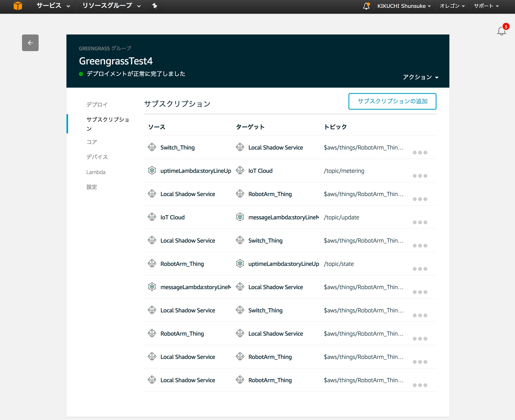Click the AWS cube logo

coord(18,6)
